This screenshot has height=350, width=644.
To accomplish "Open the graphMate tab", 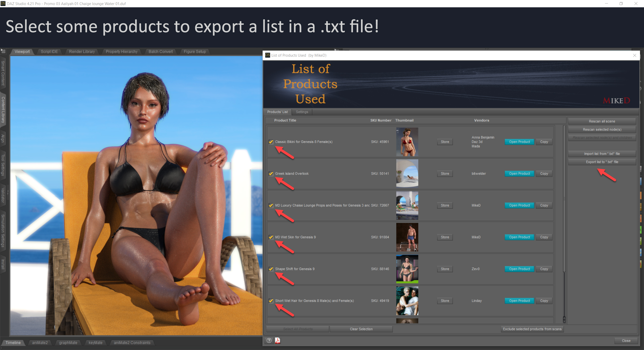I will point(68,343).
